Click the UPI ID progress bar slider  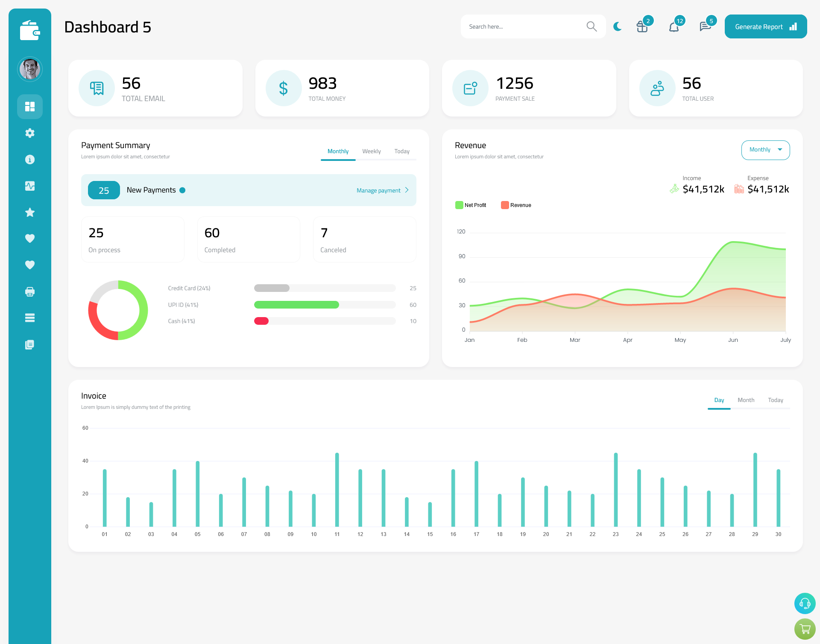tap(325, 305)
